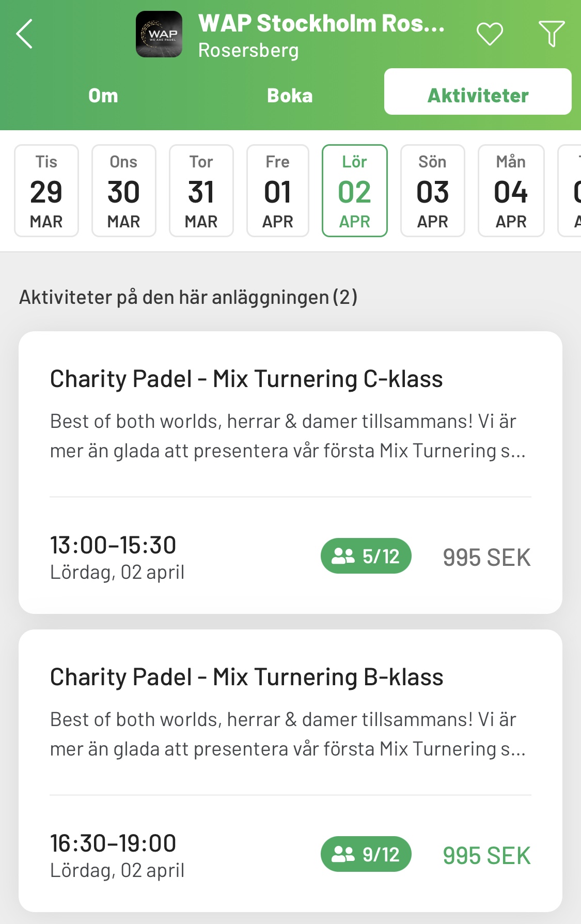Select date Tor 31 Mar
This screenshot has height=924, width=581.
coord(201,191)
